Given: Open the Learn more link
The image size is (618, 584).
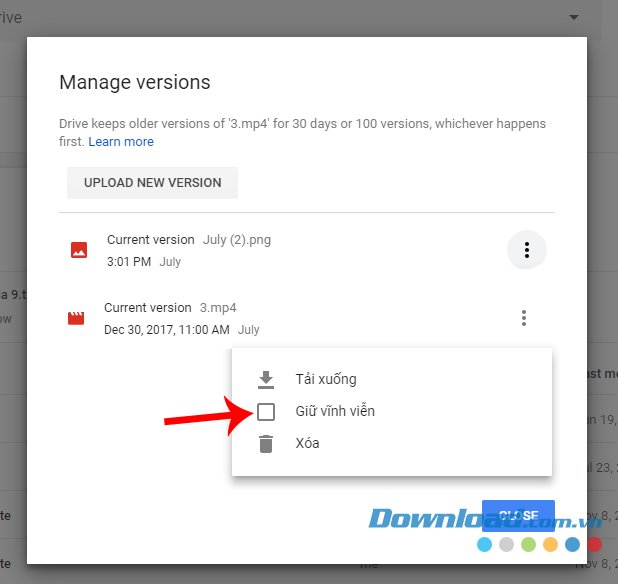Looking at the screenshot, I should pyautogui.click(x=121, y=141).
